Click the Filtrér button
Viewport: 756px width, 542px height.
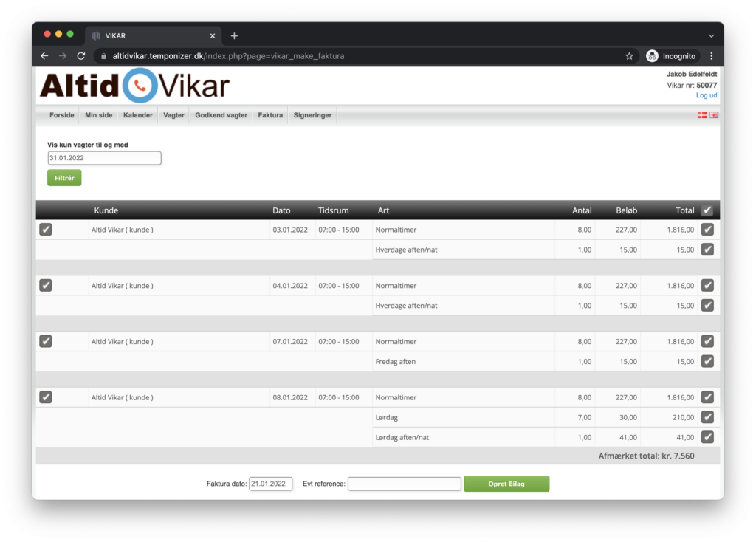click(x=64, y=178)
